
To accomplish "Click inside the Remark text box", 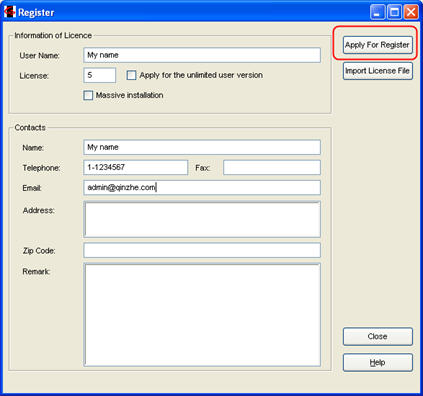I will [x=202, y=315].
